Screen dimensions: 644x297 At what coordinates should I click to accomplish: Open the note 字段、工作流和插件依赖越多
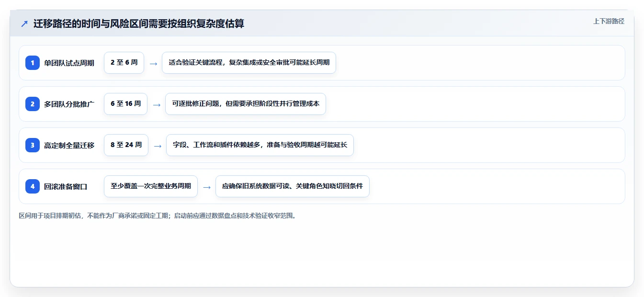(x=260, y=145)
